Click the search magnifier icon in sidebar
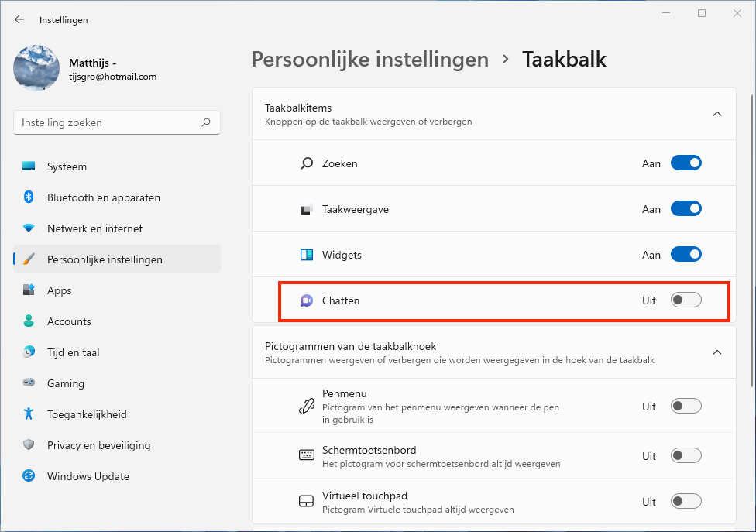The width and height of the screenshot is (756, 532). click(x=206, y=122)
